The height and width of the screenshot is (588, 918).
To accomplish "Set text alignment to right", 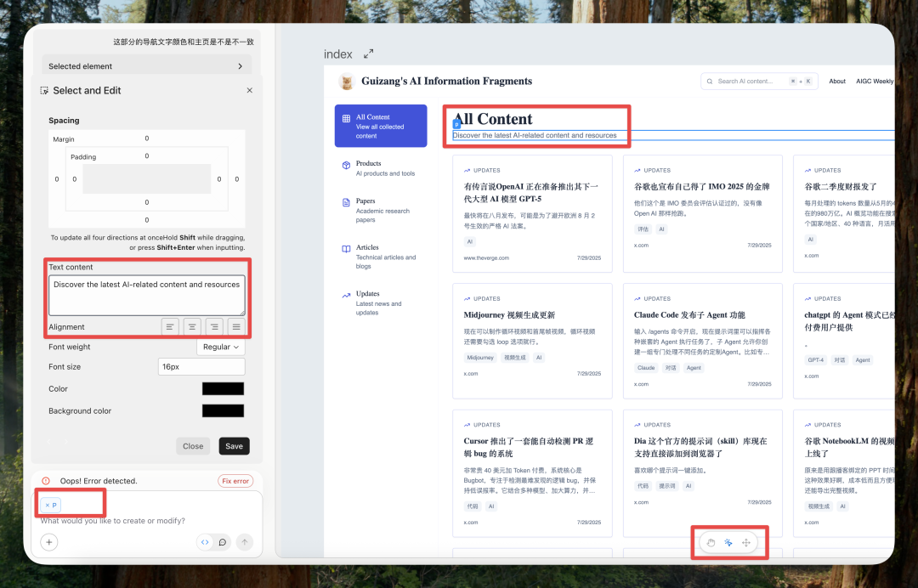I will 214,326.
